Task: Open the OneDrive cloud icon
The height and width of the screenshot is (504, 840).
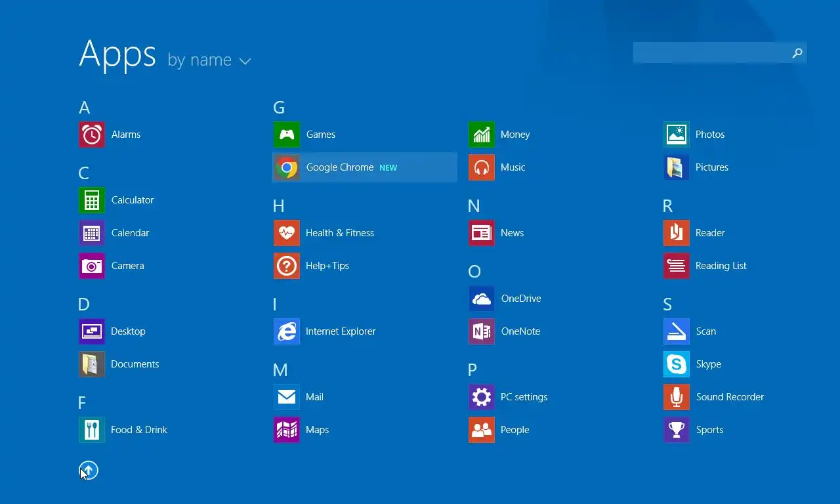Action: coord(482,299)
